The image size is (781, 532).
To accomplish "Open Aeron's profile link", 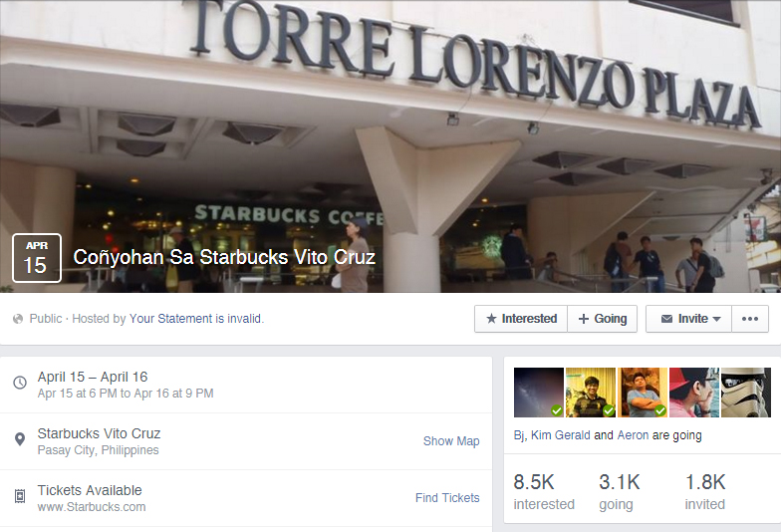I will click(633, 435).
